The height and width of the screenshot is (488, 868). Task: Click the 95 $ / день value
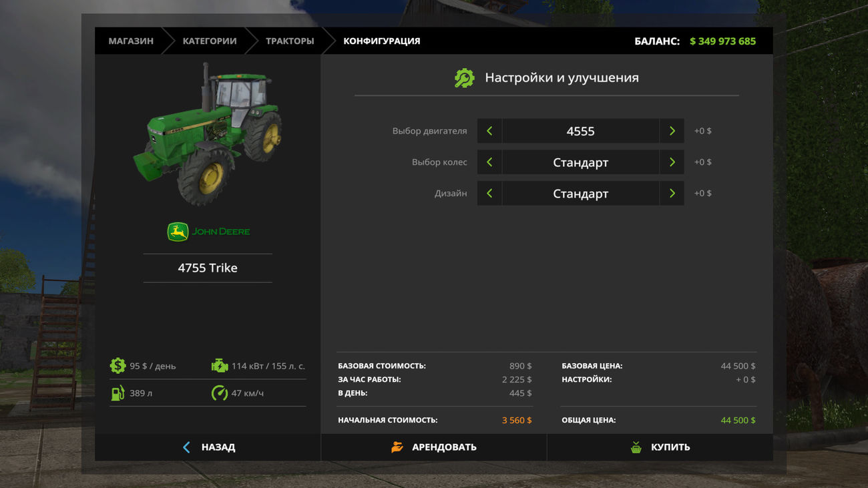[x=153, y=366]
